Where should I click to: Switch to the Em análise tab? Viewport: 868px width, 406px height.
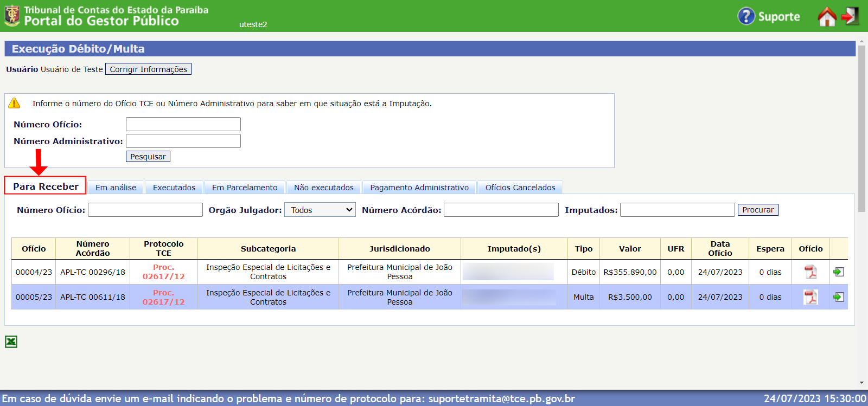[116, 188]
